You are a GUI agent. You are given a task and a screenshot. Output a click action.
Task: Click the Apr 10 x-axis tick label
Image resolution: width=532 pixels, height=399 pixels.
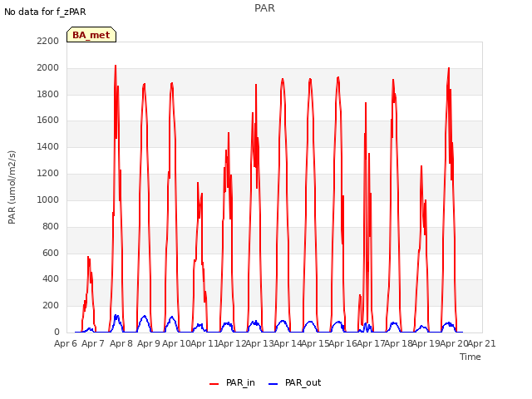[176, 343]
